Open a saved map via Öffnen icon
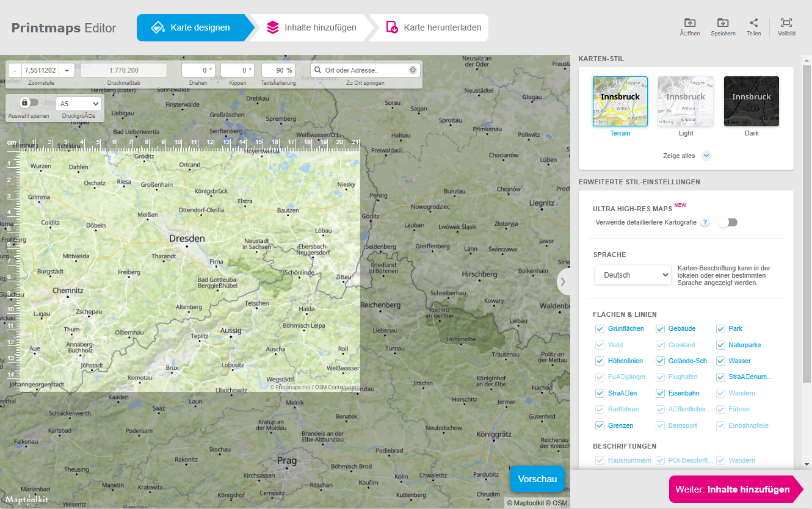The height and width of the screenshot is (509, 812). tap(690, 23)
